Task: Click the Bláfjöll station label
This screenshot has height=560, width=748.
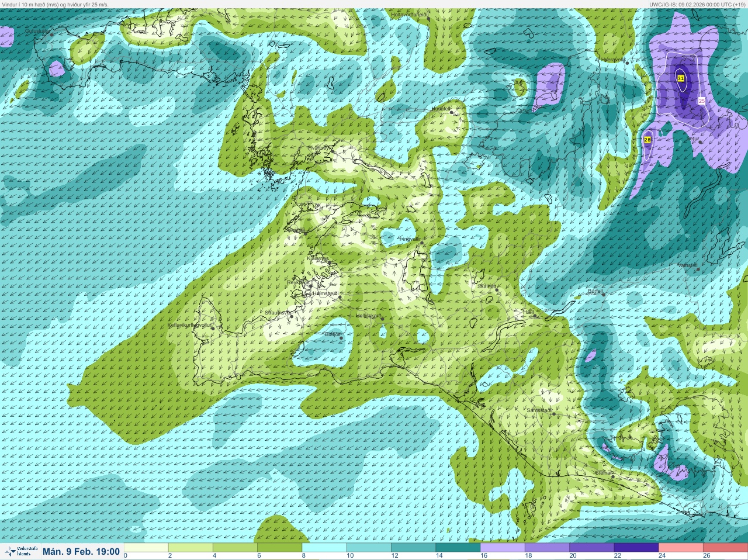Action: [x=332, y=334]
